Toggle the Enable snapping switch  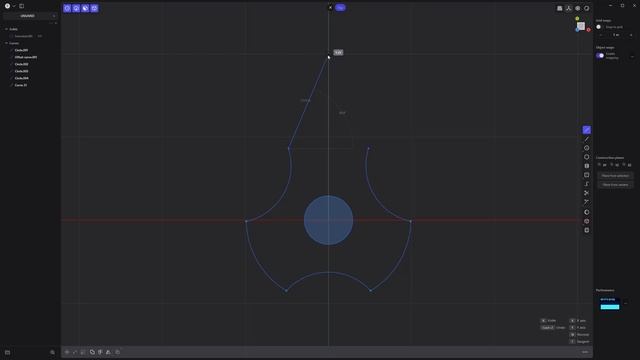600,56
